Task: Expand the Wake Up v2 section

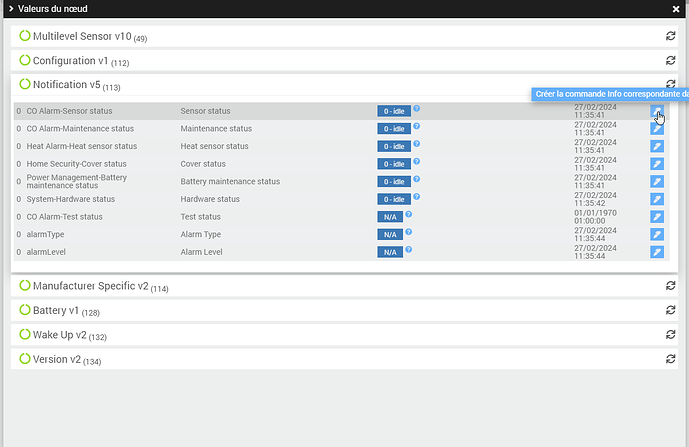Action: pyautogui.click(x=63, y=335)
